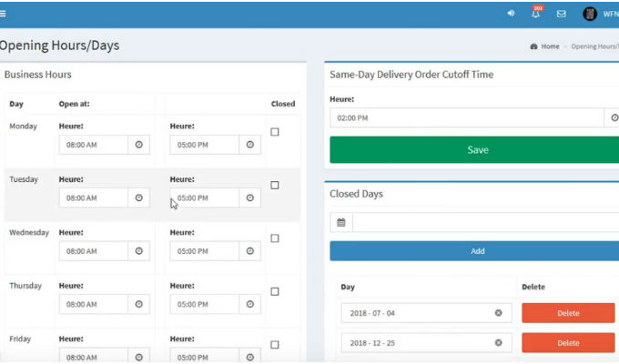Focus the Closed Days date input
This screenshot has height=364, width=619.
click(485, 223)
